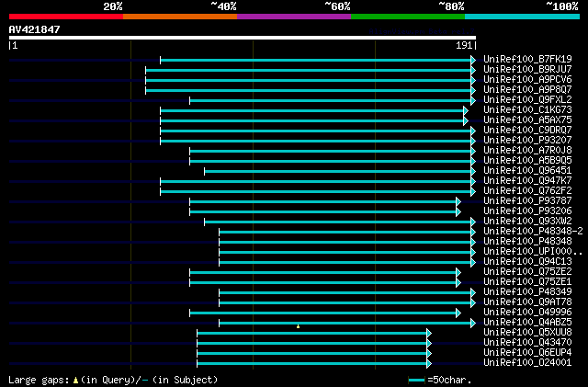The width and height of the screenshot is (588, 387).
Task: Select the UniRef100_Q43470 label
Action: pyautogui.click(x=527, y=343)
